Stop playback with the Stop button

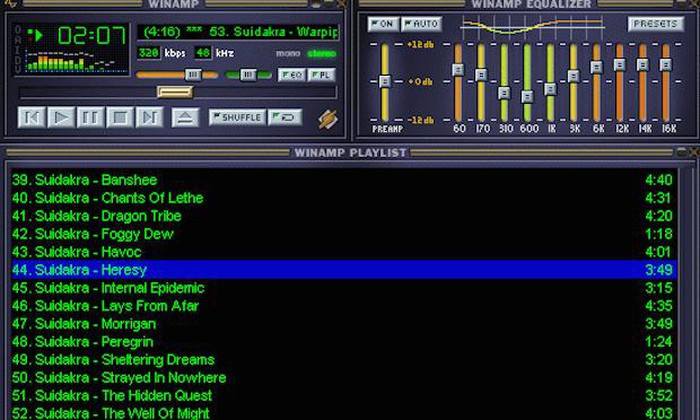[121, 118]
